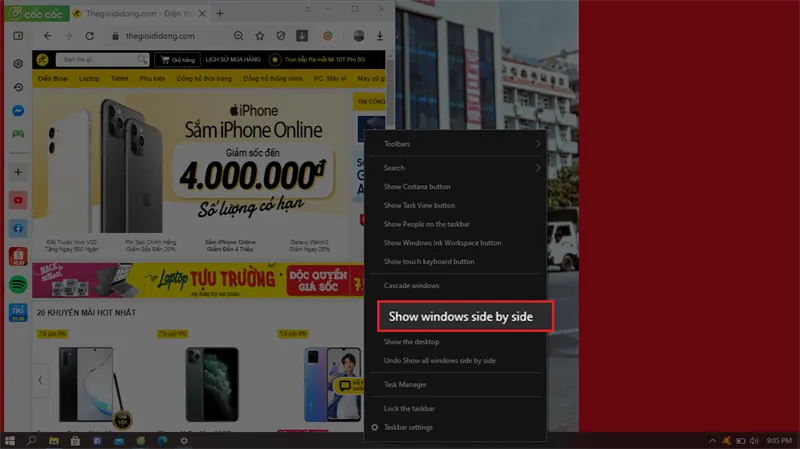Viewport: 800px width, 449px height.
Task: Toggle the browser sidebar panel icon
Action: [x=18, y=36]
